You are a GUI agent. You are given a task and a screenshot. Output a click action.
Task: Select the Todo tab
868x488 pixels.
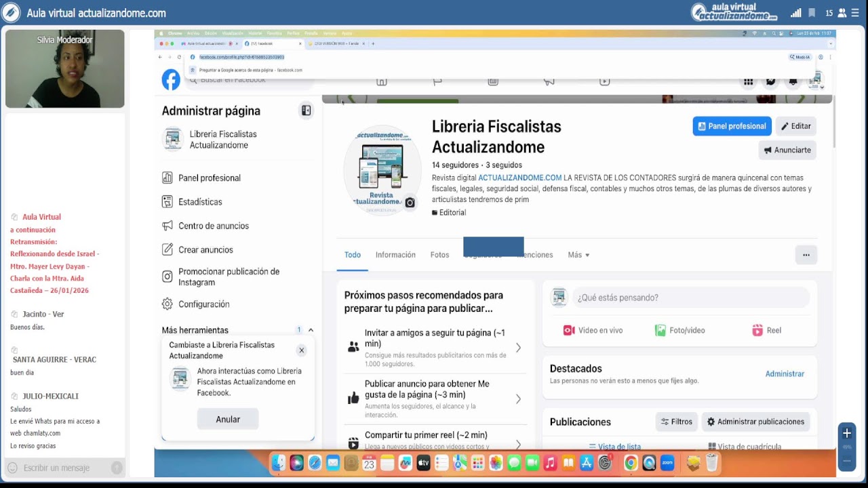(353, 255)
